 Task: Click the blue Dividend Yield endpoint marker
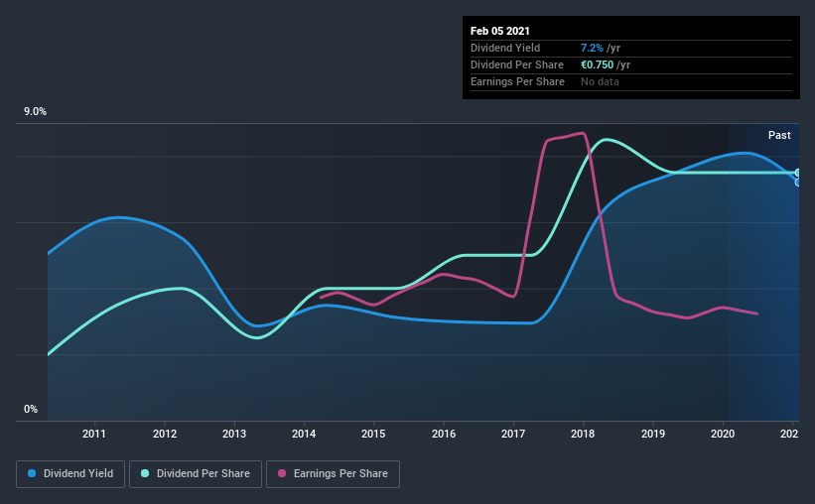click(x=797, y=183)
